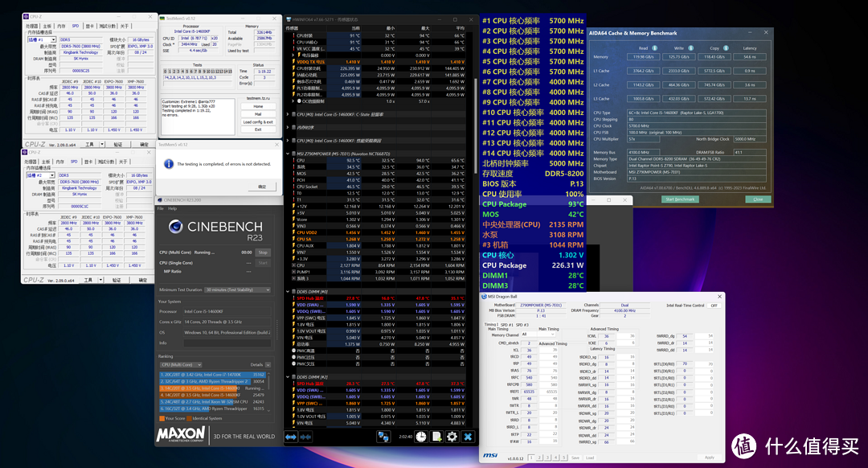Toggle Intel Real-Time Control OFF switch
The image size is (868, 468).
pos(714,306)
